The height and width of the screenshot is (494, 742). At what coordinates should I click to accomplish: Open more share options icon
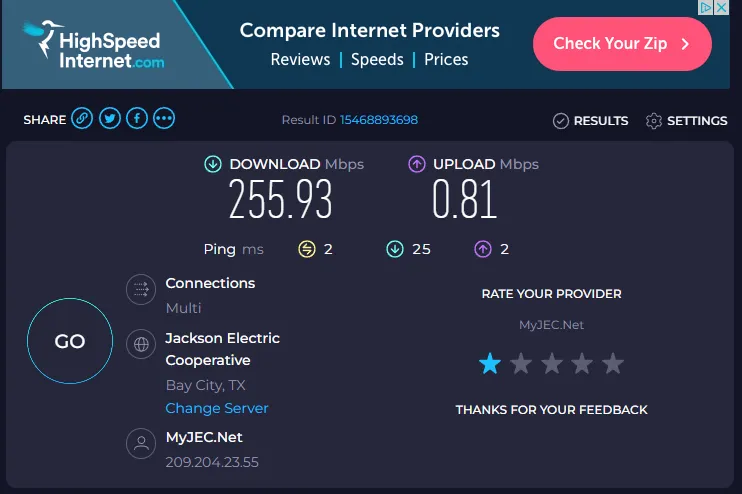(164, 119)
